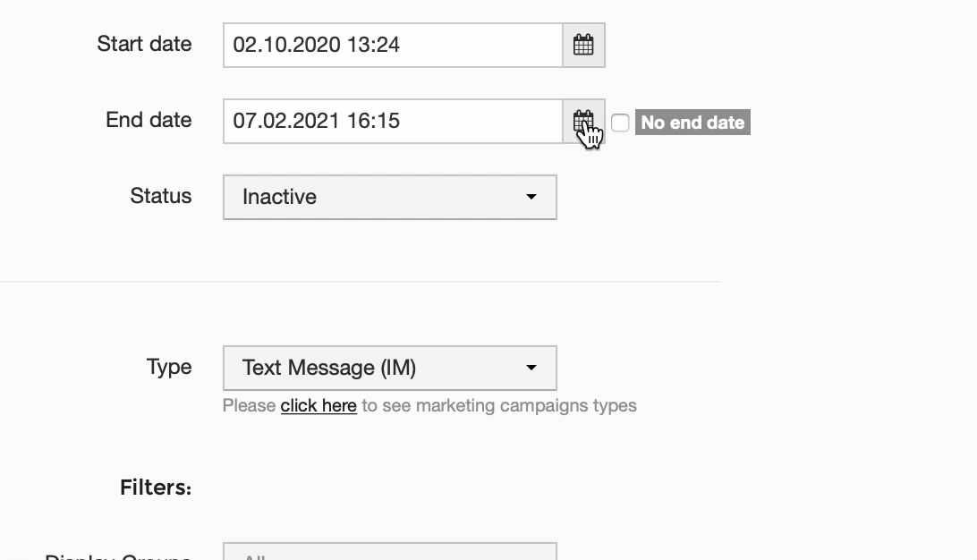Screen dimensions: 977x560
Task: Open the Type dropdown showing Text Message (IM)
Action: tap(389, 368)
